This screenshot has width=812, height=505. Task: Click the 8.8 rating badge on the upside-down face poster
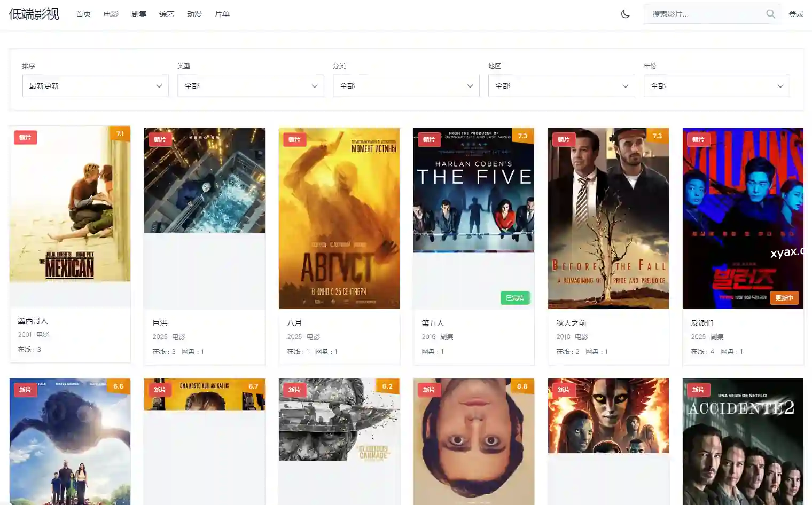(x=522, y=386)
